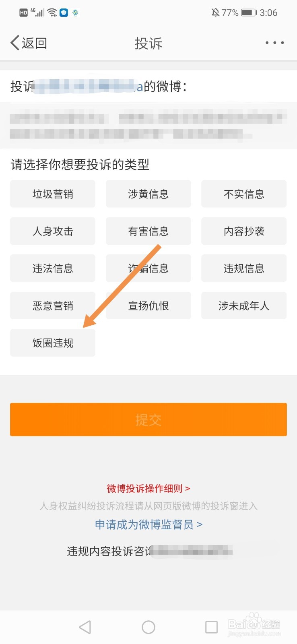Select 宣扬仇恨 complaint type
Viewport: 297px width, 644px height.
pos(148,306)
